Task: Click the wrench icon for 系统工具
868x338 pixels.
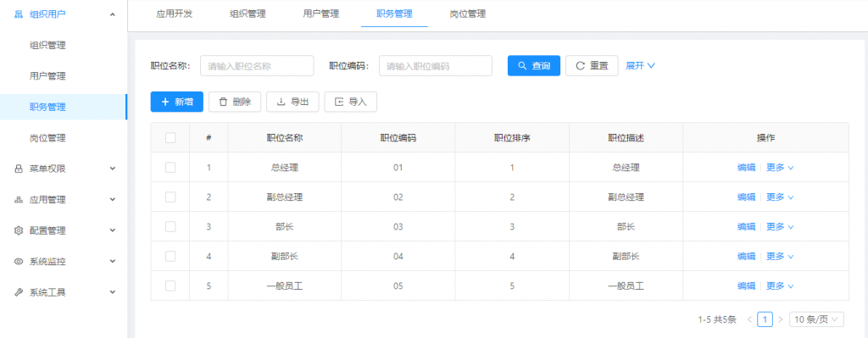Action: point(19,292)
